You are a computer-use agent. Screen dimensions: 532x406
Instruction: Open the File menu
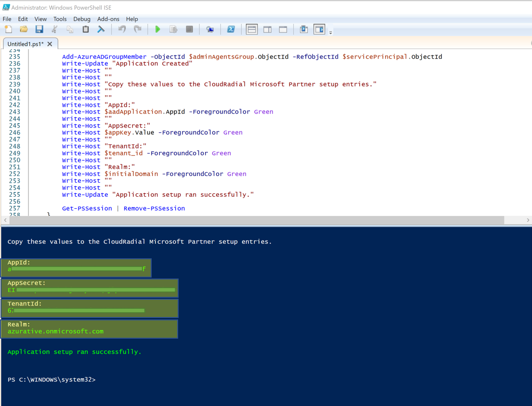pyautogui.click(x=7, y=19)
